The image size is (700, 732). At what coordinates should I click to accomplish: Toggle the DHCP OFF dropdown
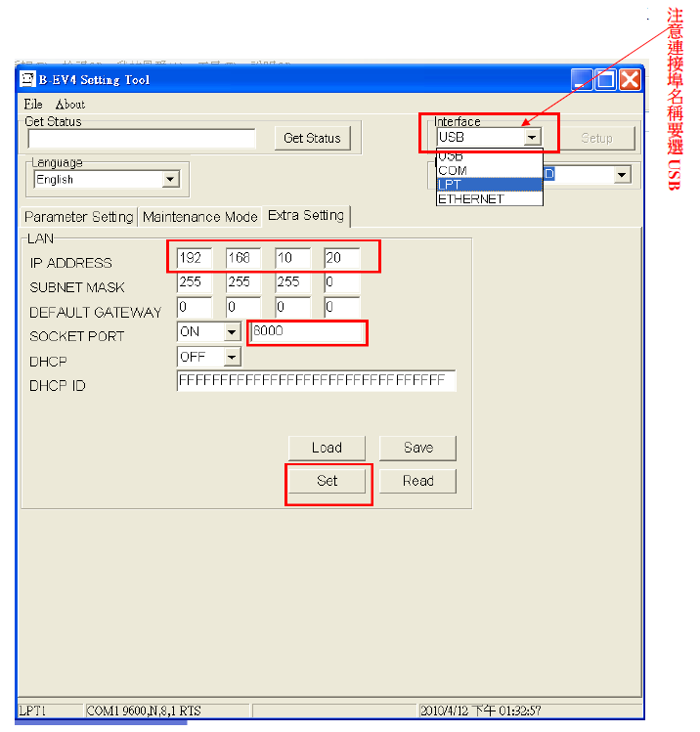pos(232,358)
